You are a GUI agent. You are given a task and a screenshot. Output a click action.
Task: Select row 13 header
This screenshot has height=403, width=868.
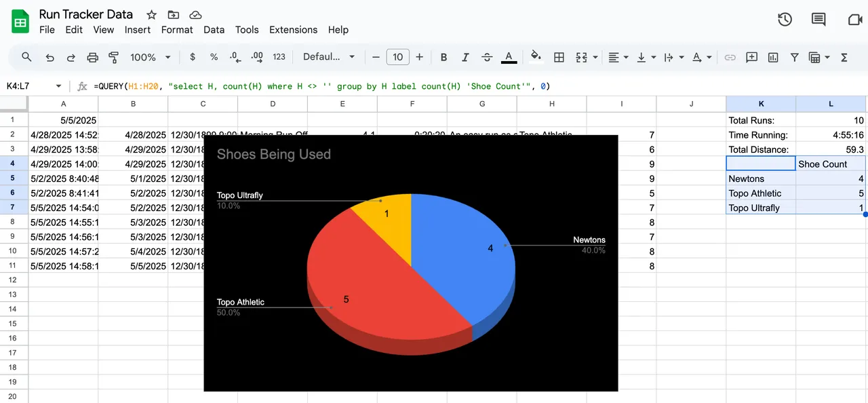[14, 294]
